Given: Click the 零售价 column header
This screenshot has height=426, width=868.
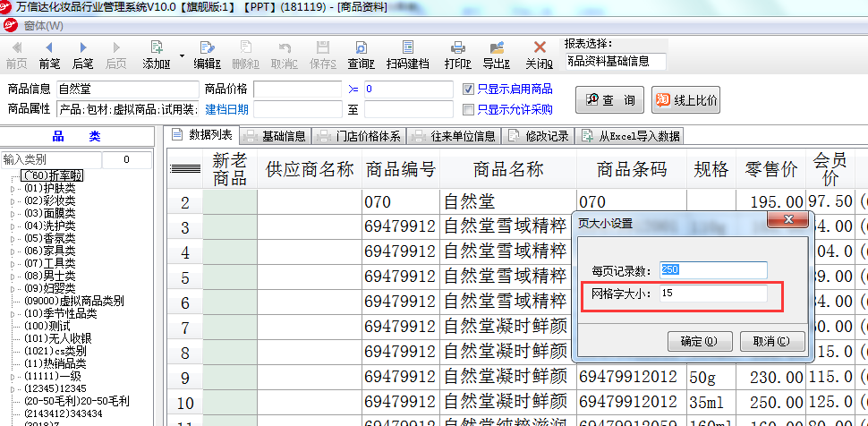Looking at the screenshot, I should (770, 169).
